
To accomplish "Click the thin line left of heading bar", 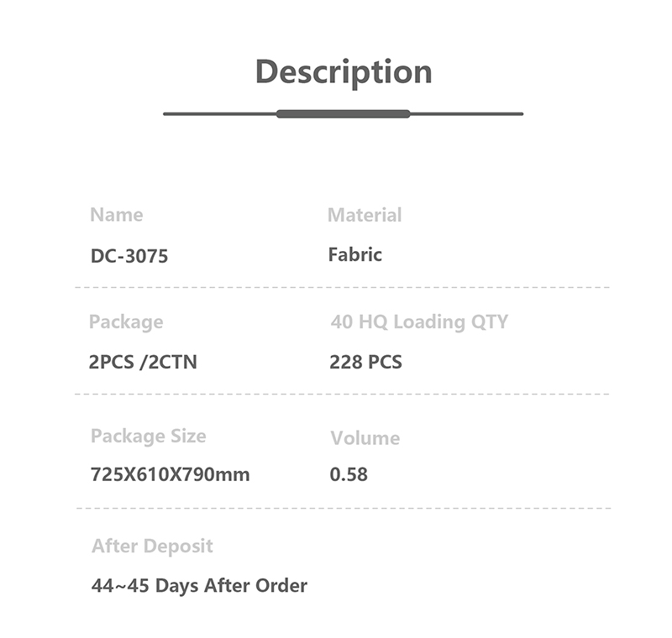I will point(219,114).
